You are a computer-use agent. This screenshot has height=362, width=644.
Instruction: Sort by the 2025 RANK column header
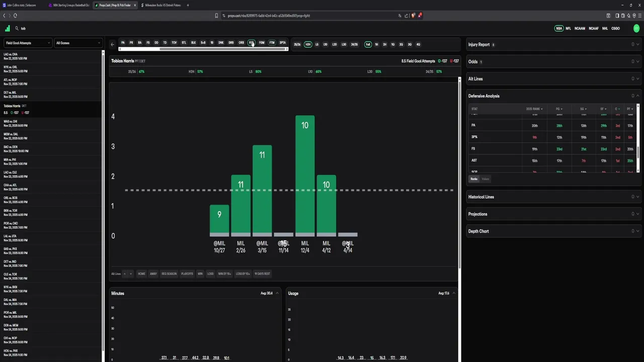point(534,109)
